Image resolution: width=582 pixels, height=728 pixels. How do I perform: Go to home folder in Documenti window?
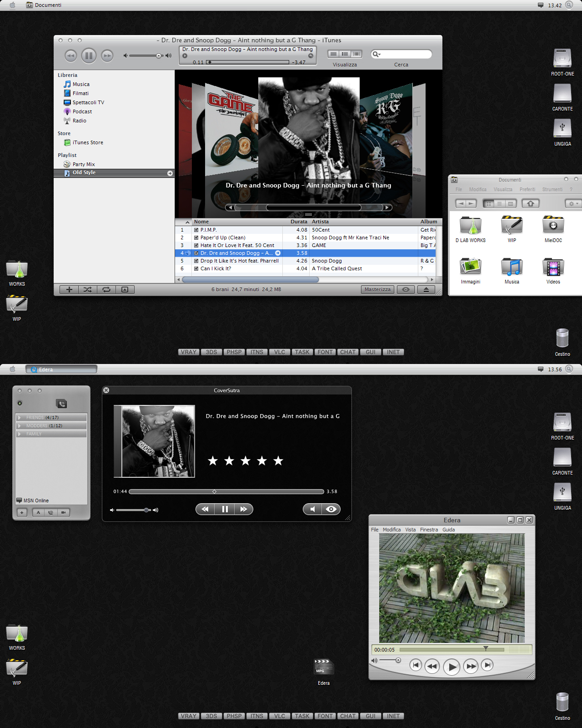coord(531,203)
